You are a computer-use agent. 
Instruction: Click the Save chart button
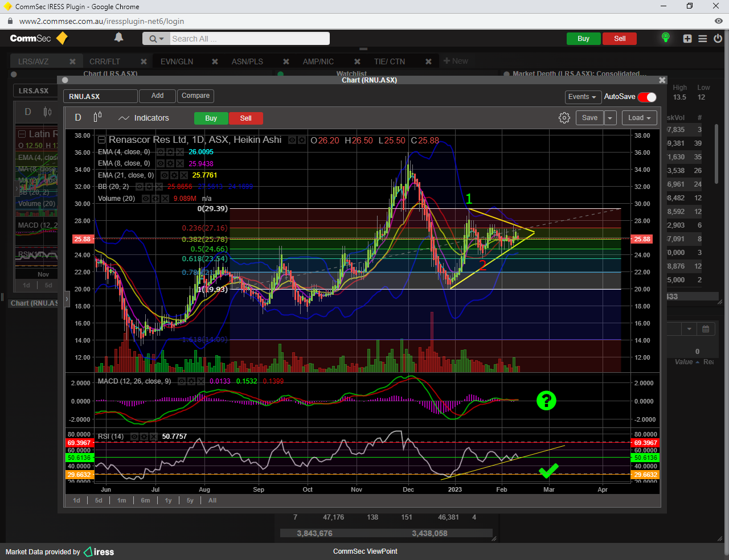click(x=590, y=118)
